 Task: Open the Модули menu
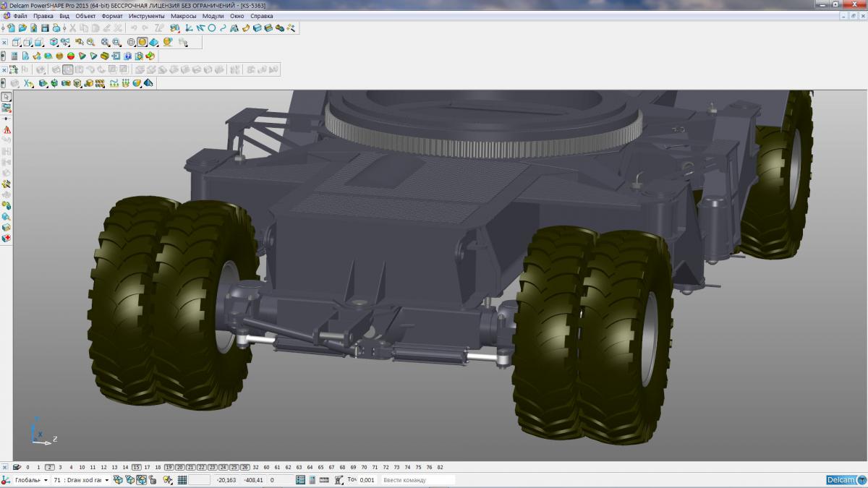213,16
